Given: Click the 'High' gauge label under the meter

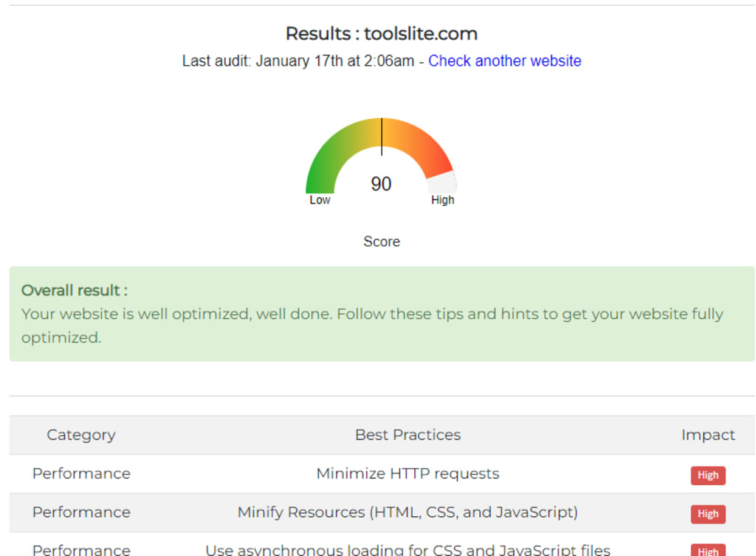Looking at the screenshot, I should (443, 199).
